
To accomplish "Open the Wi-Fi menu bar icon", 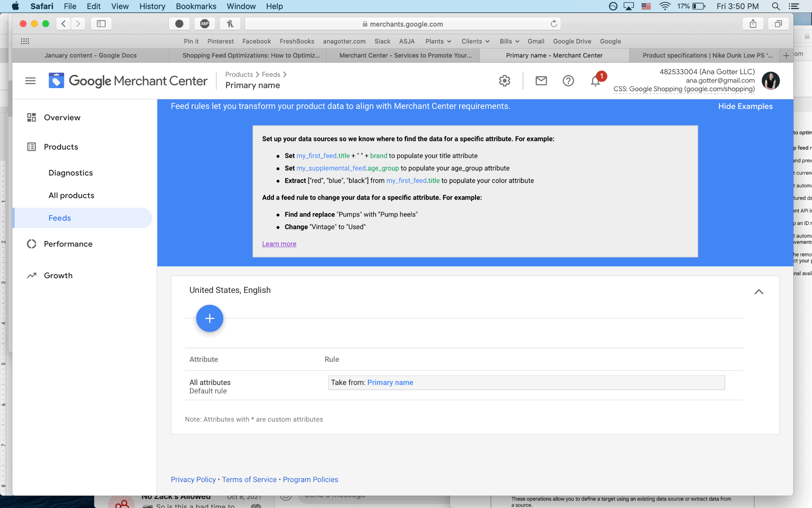I will pos(665,6).
